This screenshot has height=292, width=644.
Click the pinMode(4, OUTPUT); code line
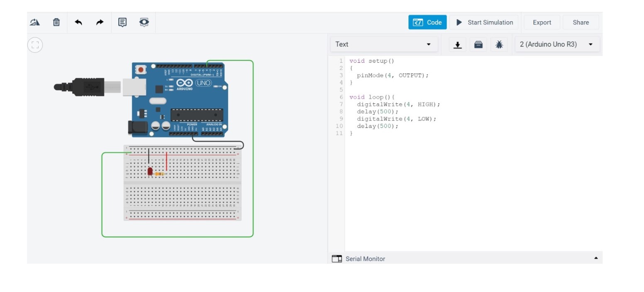coord(393,76)
